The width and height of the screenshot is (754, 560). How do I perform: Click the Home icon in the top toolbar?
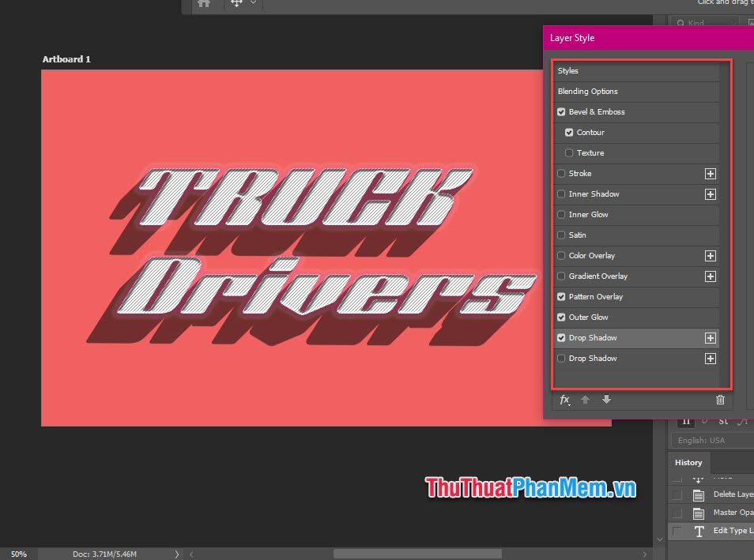(204, 4)
